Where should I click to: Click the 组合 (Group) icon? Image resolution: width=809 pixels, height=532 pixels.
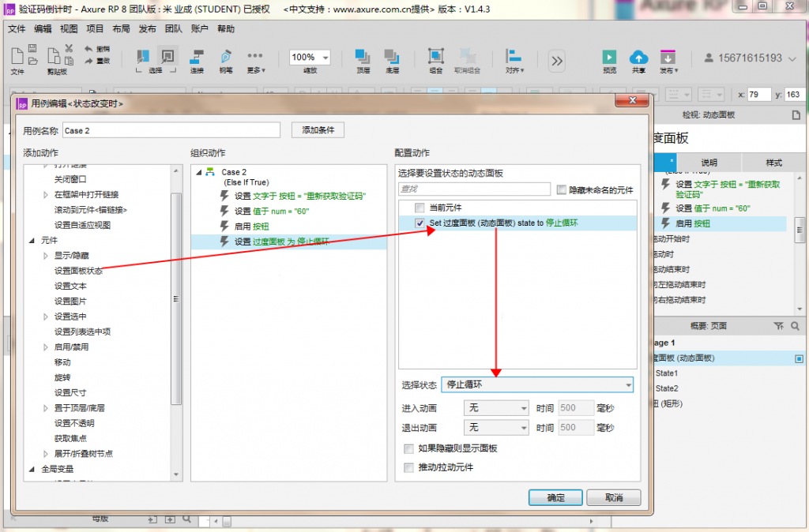point(436,58)
